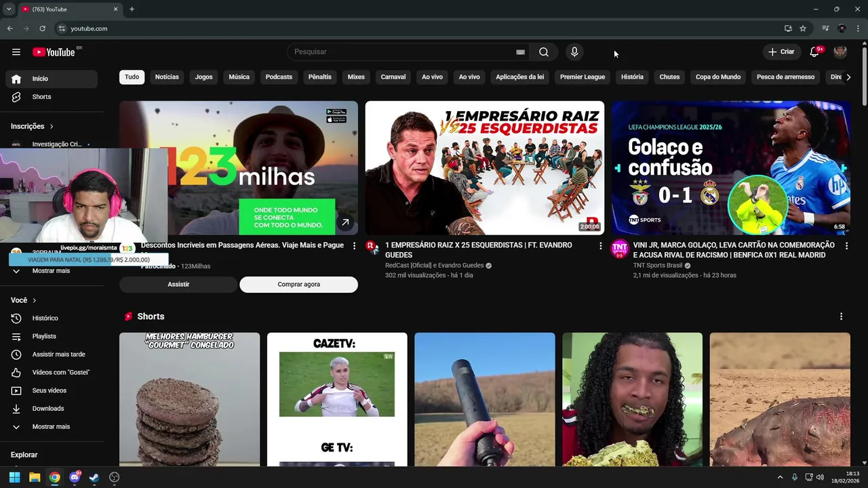Select the Carnaval filter chip
Screen dimensions: 868x488
(x=393, y=77)
